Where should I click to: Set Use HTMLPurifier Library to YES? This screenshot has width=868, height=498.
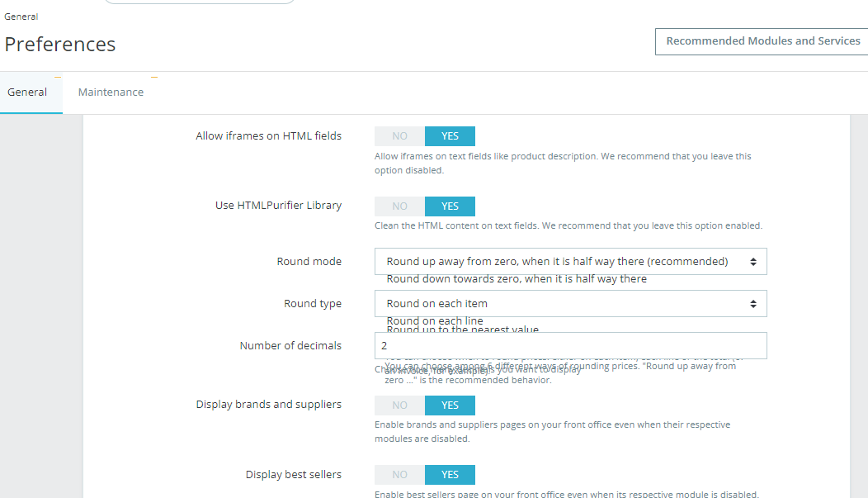pos(450,206)
